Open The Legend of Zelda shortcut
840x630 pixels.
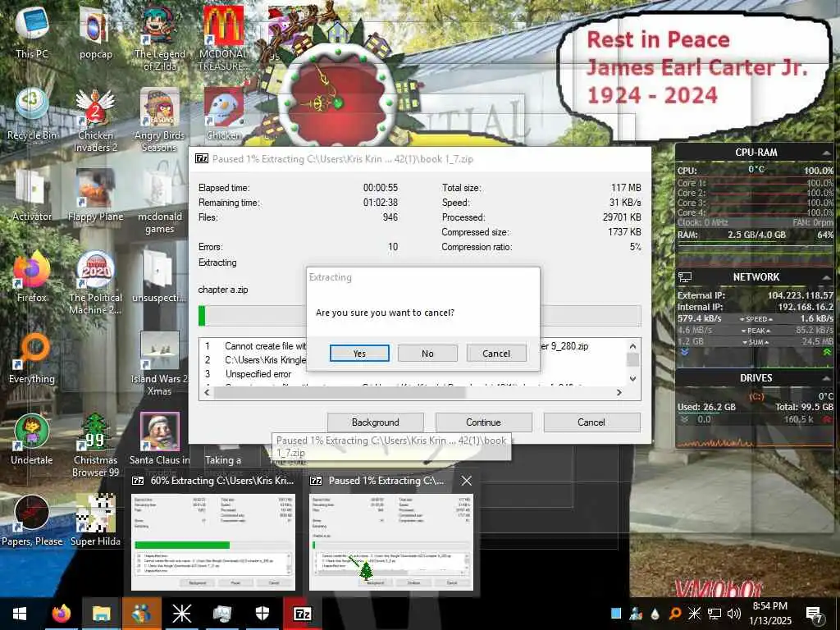click(160, 39)
